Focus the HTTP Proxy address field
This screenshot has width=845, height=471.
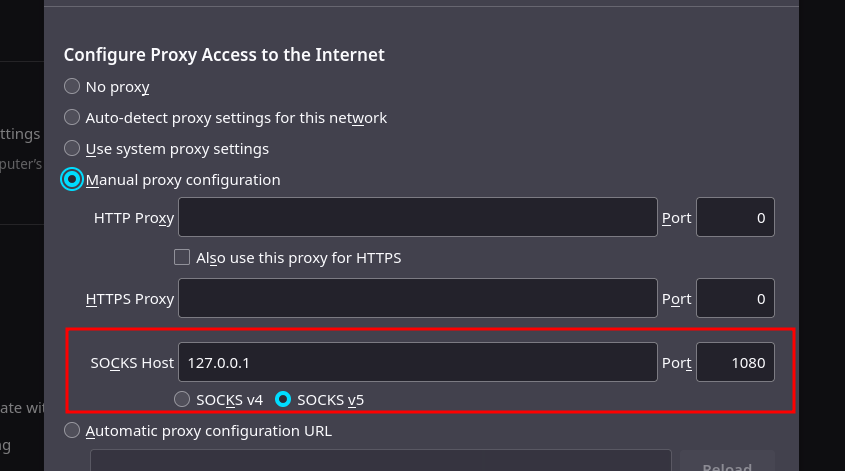coord(418,217)
